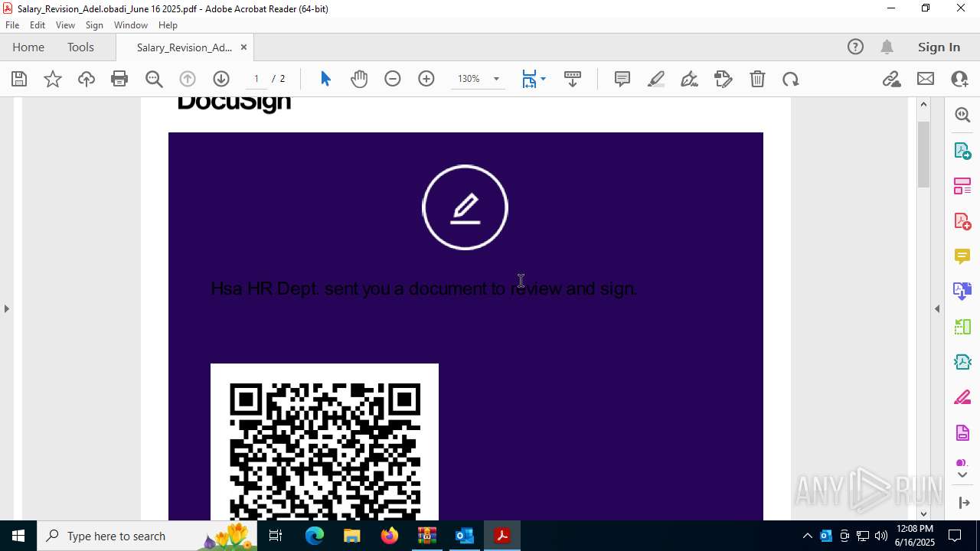Open Outlook from the taskbar
980x551 pixels.
pos(465,536)
